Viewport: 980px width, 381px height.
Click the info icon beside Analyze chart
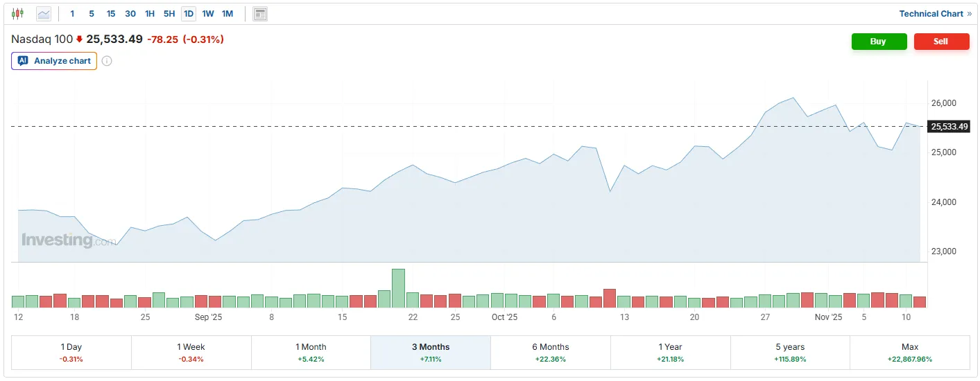107,61
